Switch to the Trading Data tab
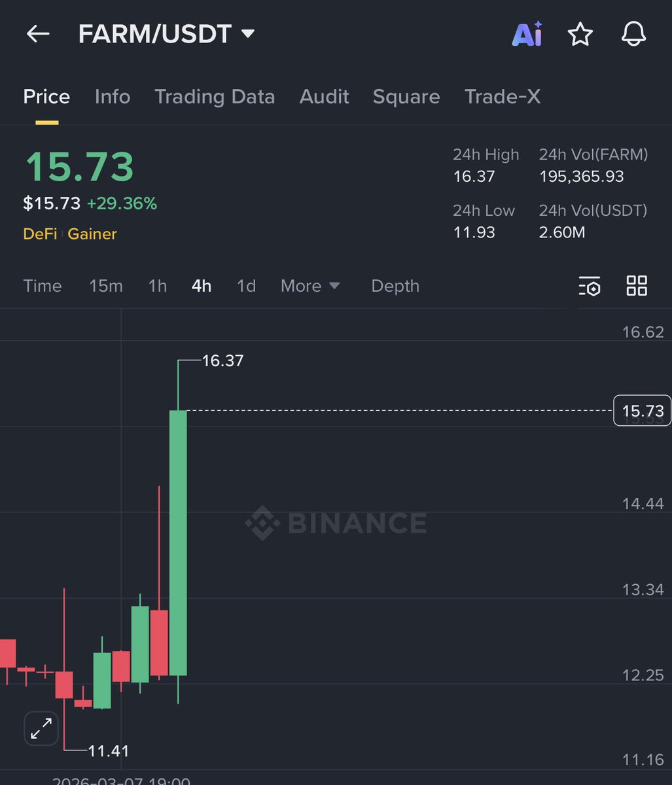 click(215, 96)
